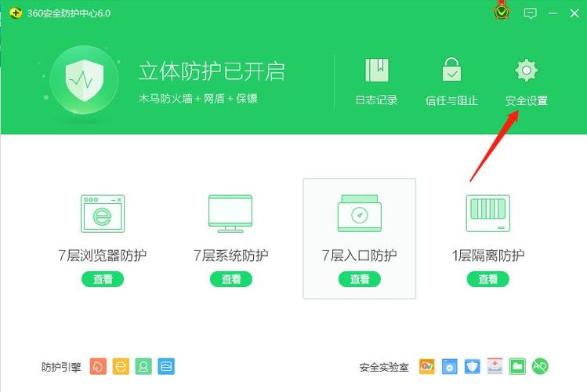Click the medal badge icon in title bar
Viewport: 587px width, 392px height.
(502, 12)
